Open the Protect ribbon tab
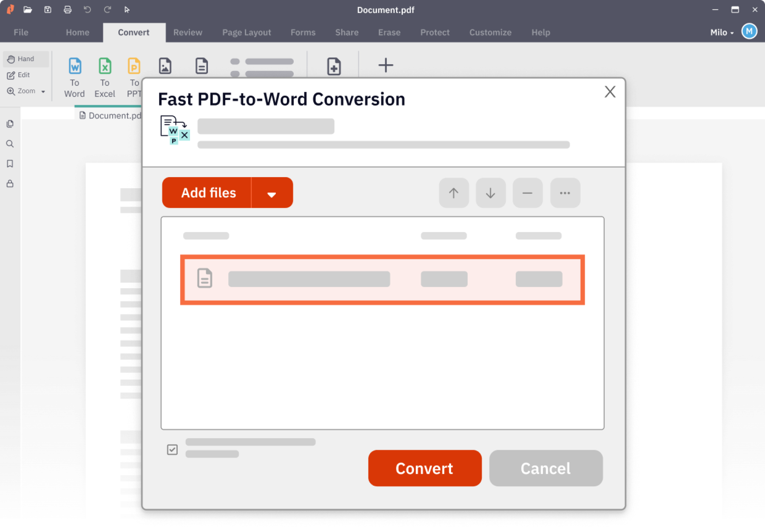The width and height of the screenshot is (765, 532). pos(434,32)
